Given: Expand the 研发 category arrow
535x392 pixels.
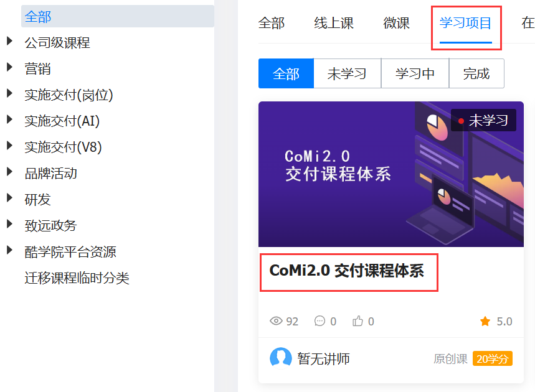Looking at the screenshot, I should coord(9,198).
